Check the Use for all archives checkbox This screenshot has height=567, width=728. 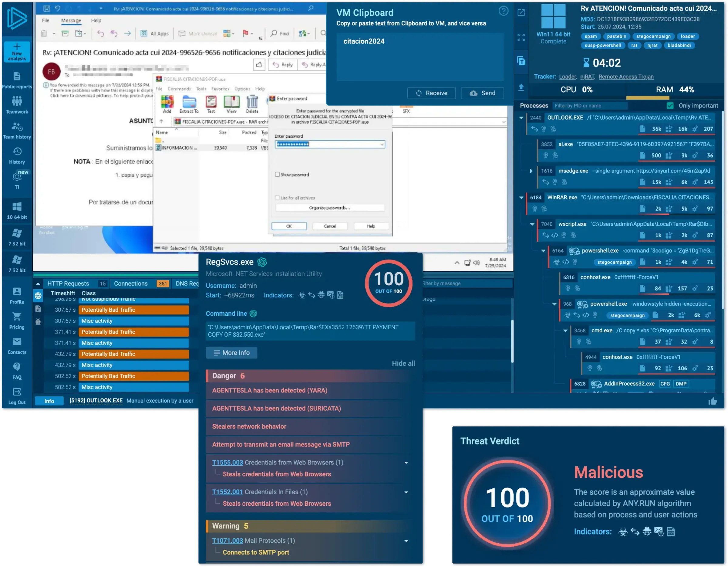pyautogui.click(x=277, y=198)
